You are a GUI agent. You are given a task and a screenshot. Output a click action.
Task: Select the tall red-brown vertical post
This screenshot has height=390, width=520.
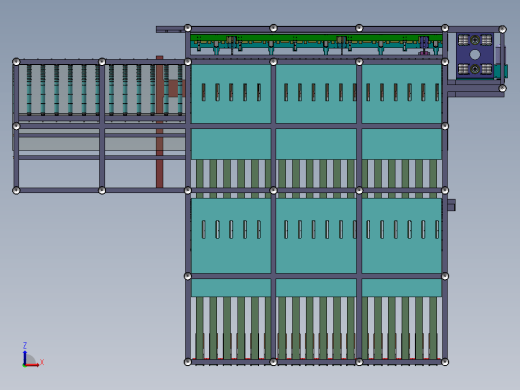[160, 122]
